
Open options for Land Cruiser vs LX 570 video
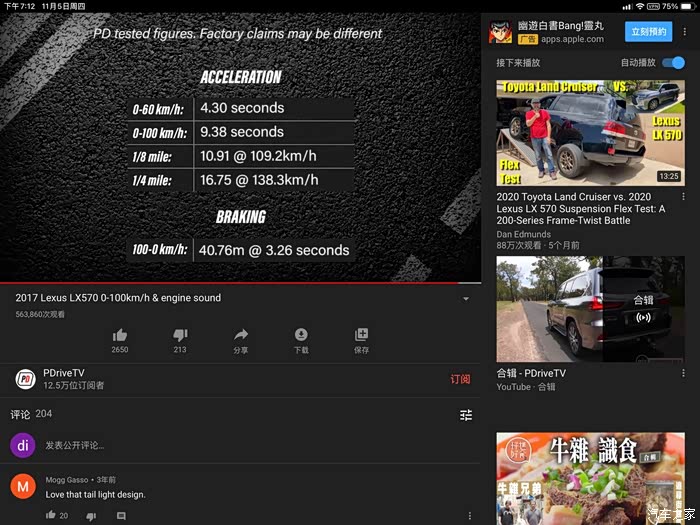[x=683, y=196]
